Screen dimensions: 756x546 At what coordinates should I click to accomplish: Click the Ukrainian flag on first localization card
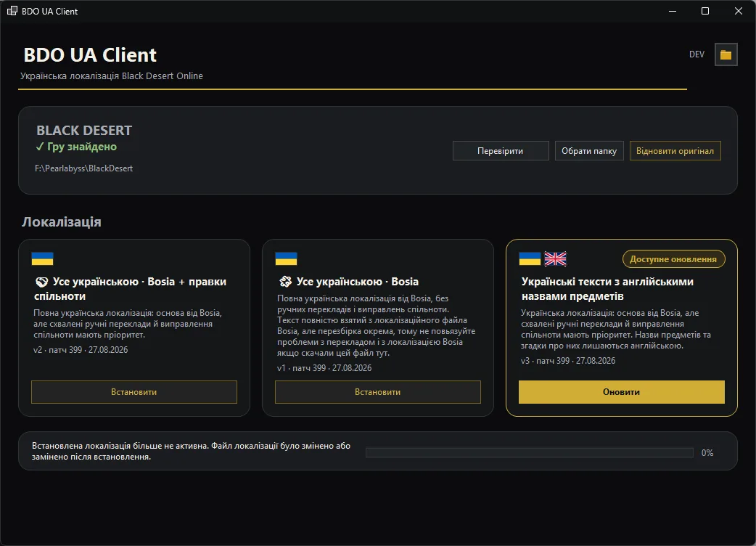click(x=42, y=258)
